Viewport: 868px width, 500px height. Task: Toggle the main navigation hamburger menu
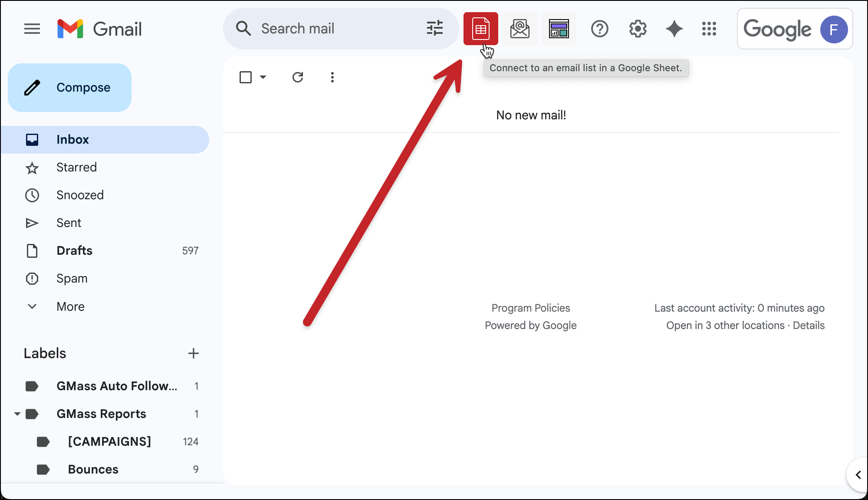(x=32, y=29)
